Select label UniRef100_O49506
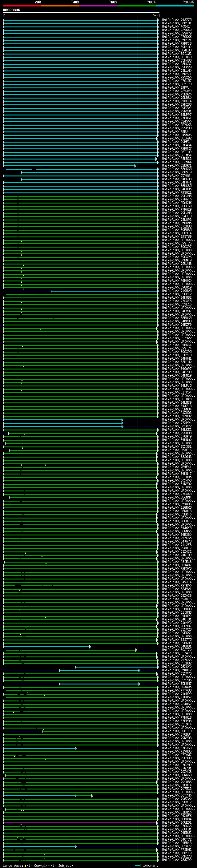The image size is (197, 868). 177,135
